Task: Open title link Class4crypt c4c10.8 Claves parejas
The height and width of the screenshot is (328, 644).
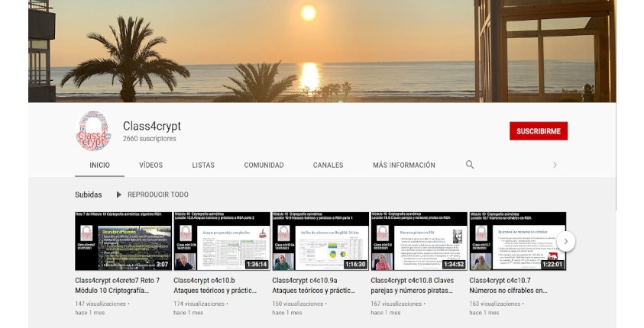Action: [418, 285]
